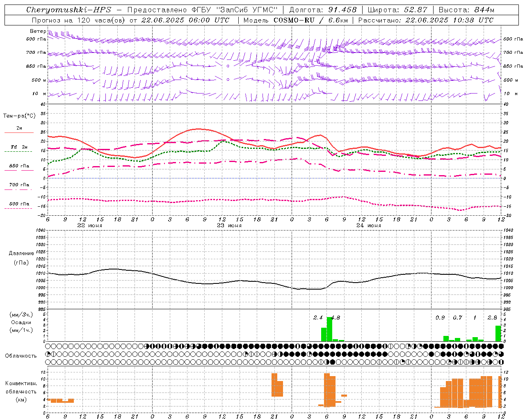Image resolution: width=525 pixels, height=420 pixels.
Task: Click the Осадки panel label
Action: point(21,322)
